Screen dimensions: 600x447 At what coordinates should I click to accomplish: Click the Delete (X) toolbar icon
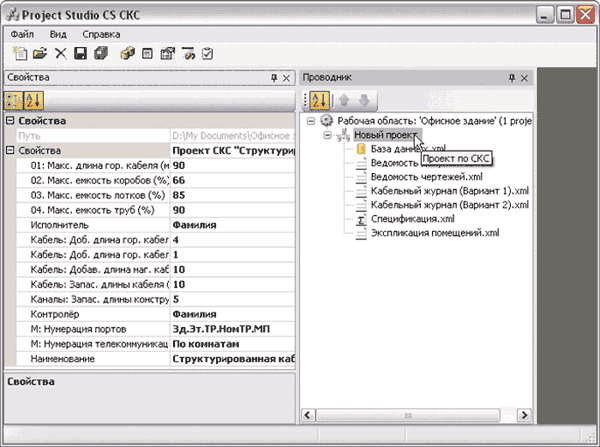click(x=60, y=54)
